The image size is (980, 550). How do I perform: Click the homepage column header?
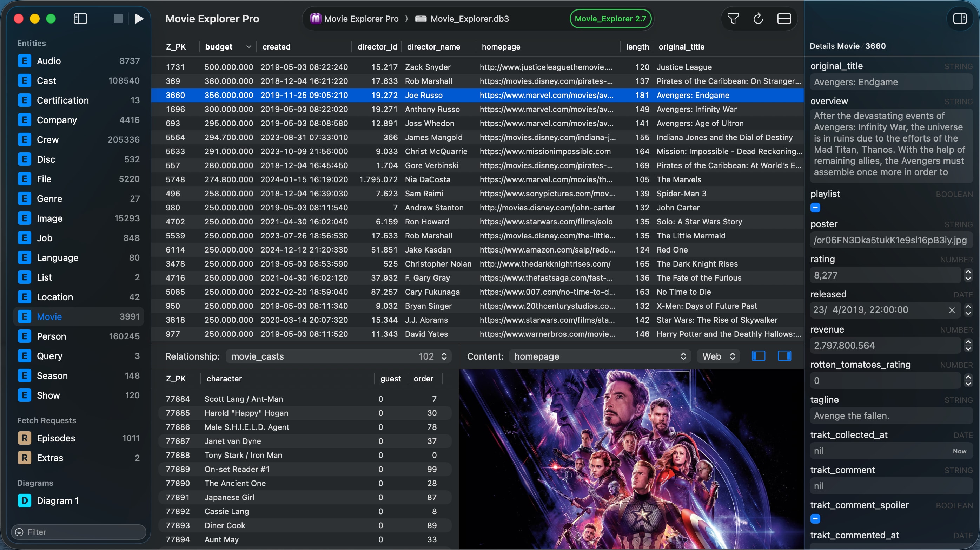pyautogui.click(x=501, y=47)
